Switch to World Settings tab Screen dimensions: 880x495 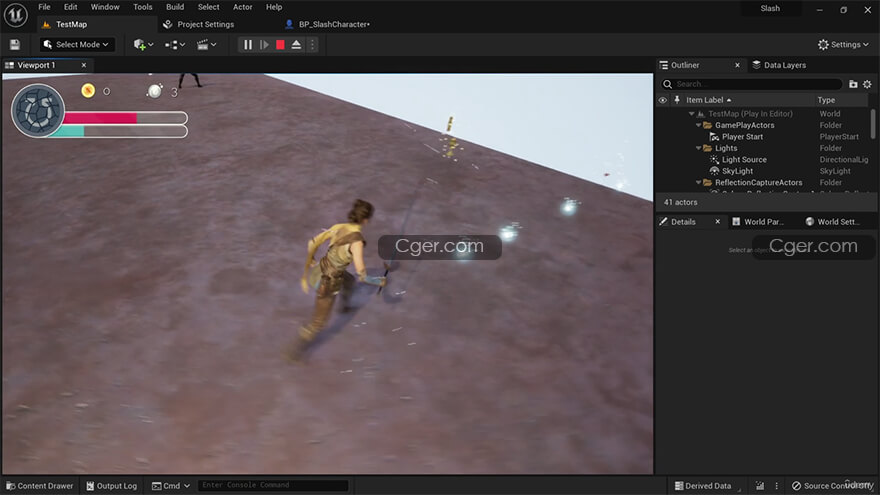coord(833,222)
